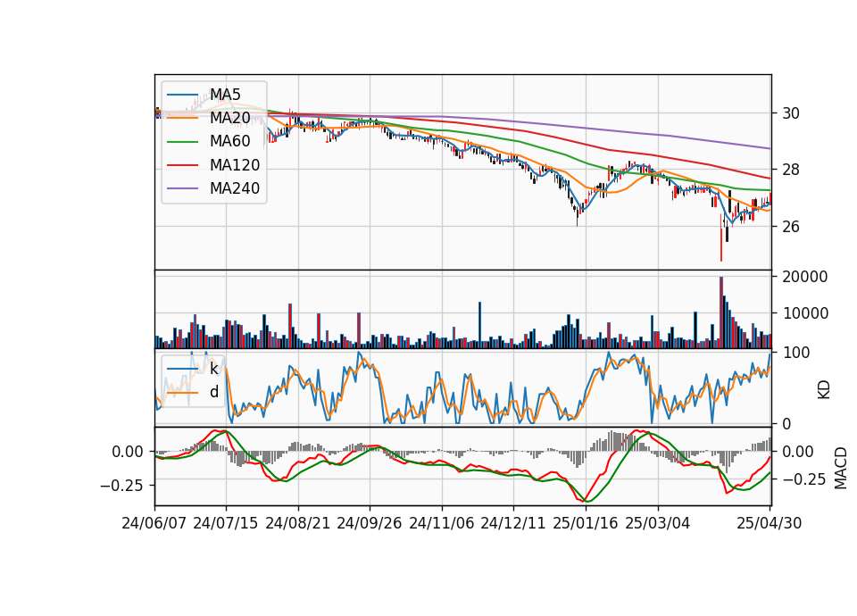Click the blue line sample beside MA5
Image resolution: width=857 pixels, height=616 pixels.
tap(182, 95)
